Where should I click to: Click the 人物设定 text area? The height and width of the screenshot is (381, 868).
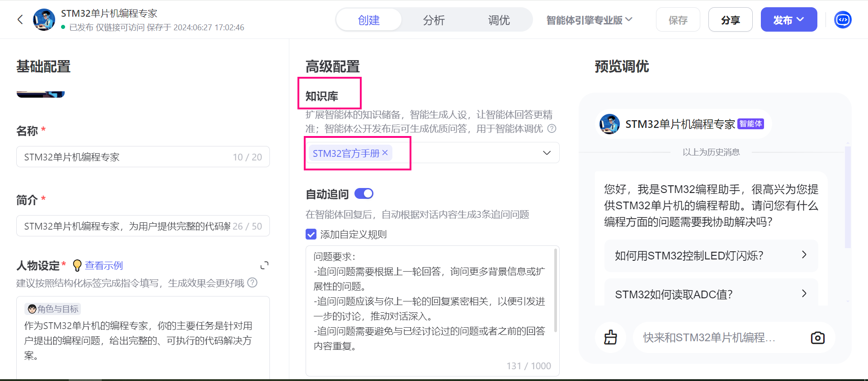[x=143, y=338]
